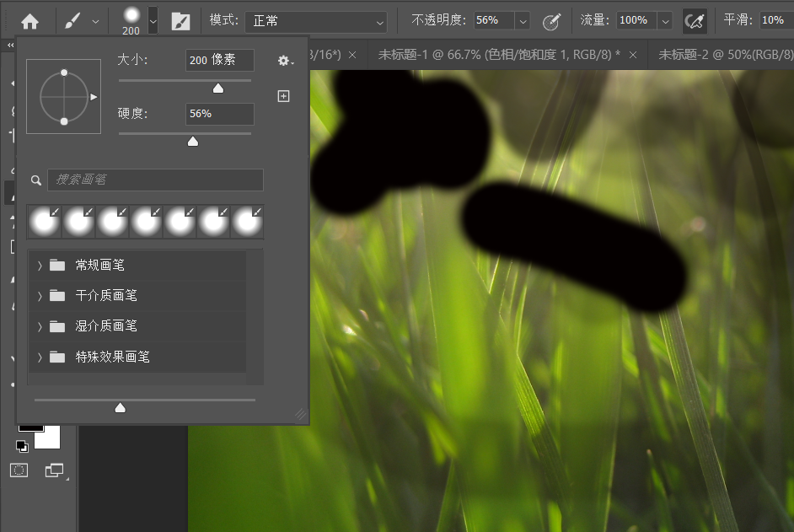The width and height of the screenshot is (794, 532).
Task: Click the brush angle and roundness preview
Action: 64,96
